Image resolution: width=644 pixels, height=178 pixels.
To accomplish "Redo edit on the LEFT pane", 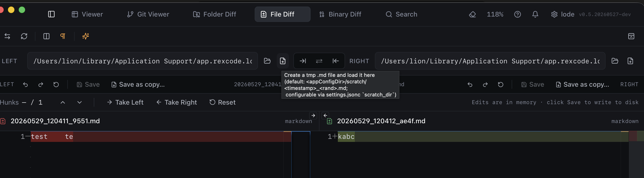I will [41, 85].
